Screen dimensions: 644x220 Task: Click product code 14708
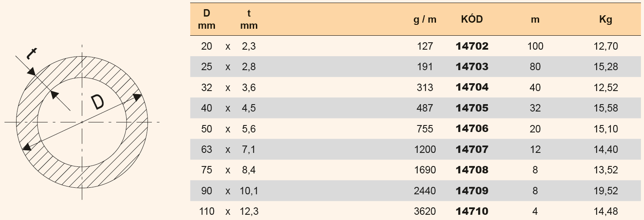pyautogui.click(x=472, y=170)
